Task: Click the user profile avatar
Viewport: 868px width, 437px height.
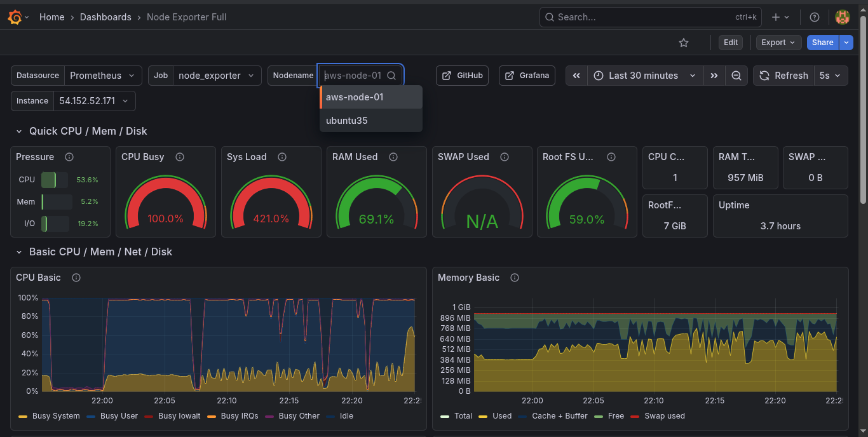Action: (842, 17)
